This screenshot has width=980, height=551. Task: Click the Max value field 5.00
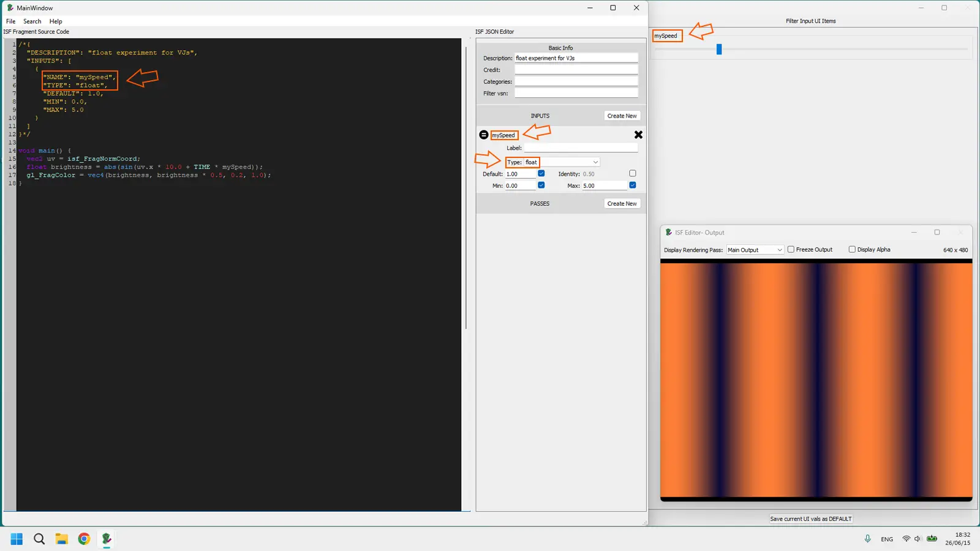(x=605, y=186)
